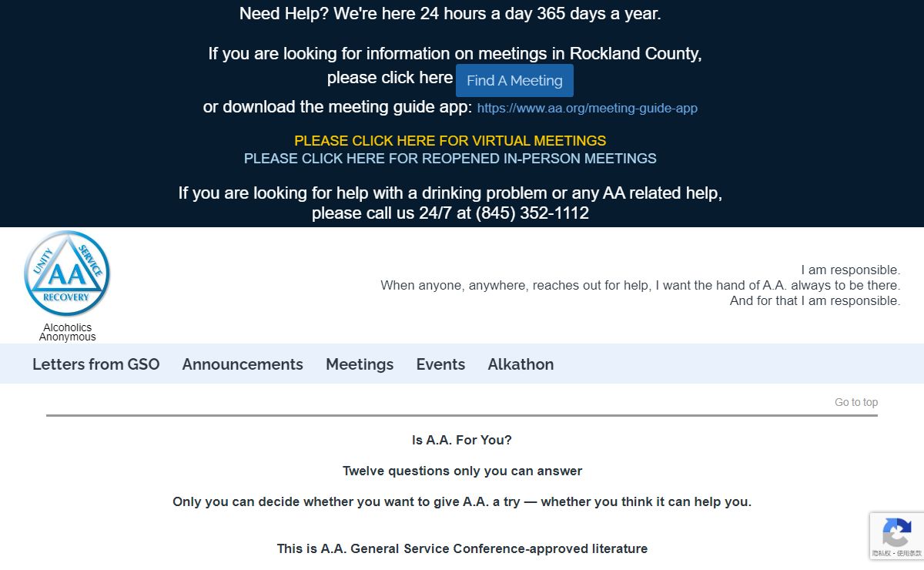924x570 pixels.
Task: Click 'Twelve questions only you can answer' text
Action: point(462,471)
